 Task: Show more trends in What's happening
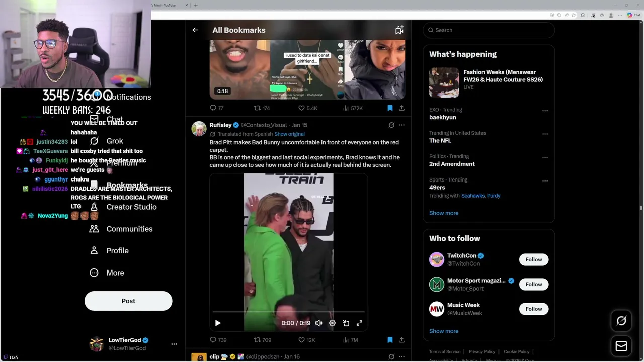click(x=444, y=213)
